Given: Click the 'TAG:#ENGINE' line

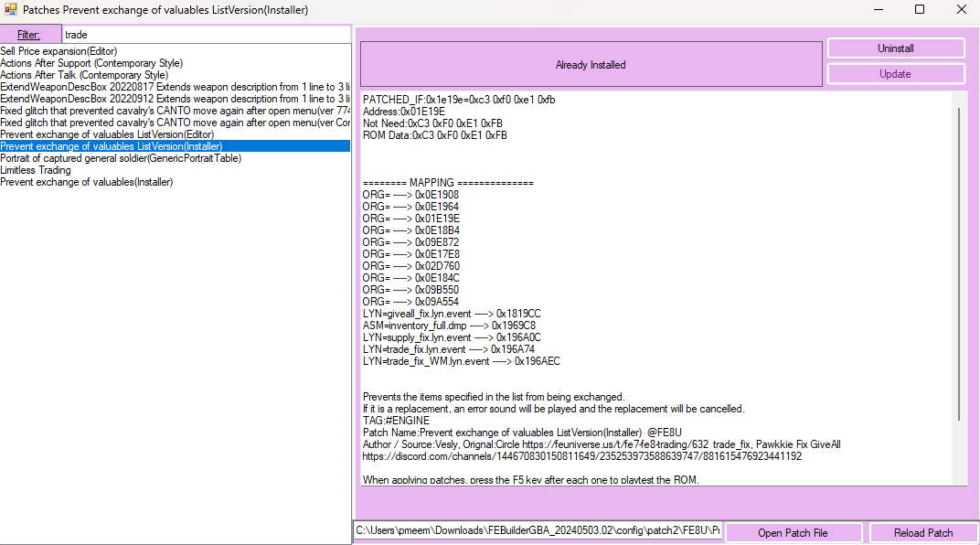Looking at the screenshot, I should [x=396, y=421].
